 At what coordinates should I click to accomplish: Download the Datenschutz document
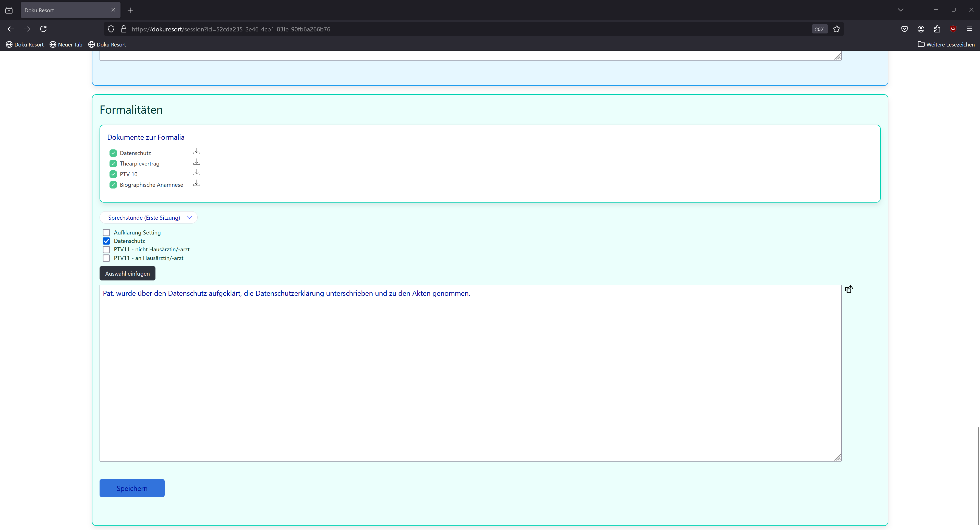[196, 151]
